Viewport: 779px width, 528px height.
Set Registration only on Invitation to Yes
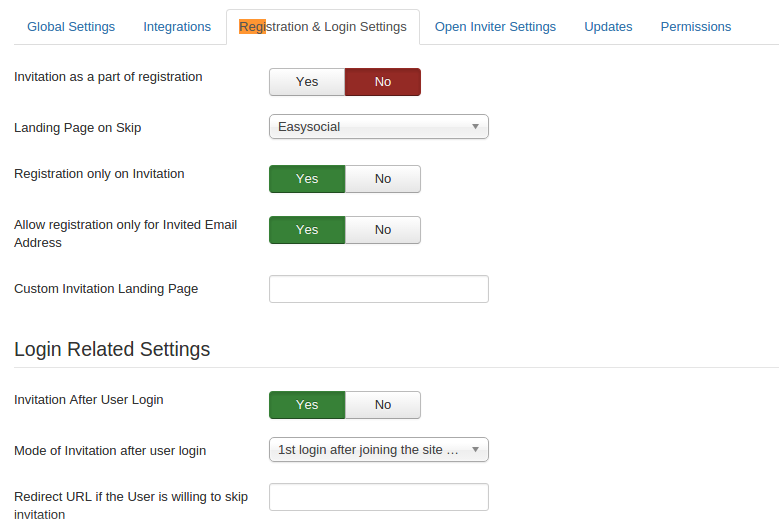pyautogui.click(x=307, y=179)
